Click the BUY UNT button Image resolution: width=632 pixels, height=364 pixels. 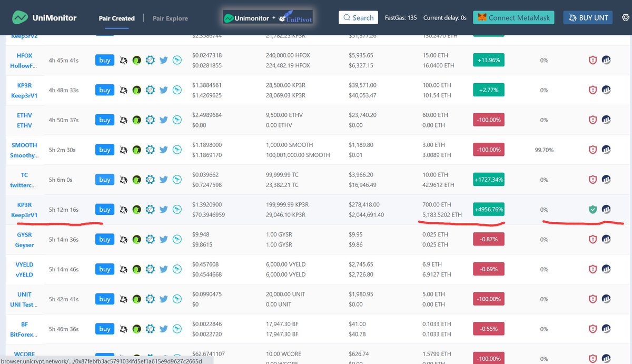coord(588,17)
